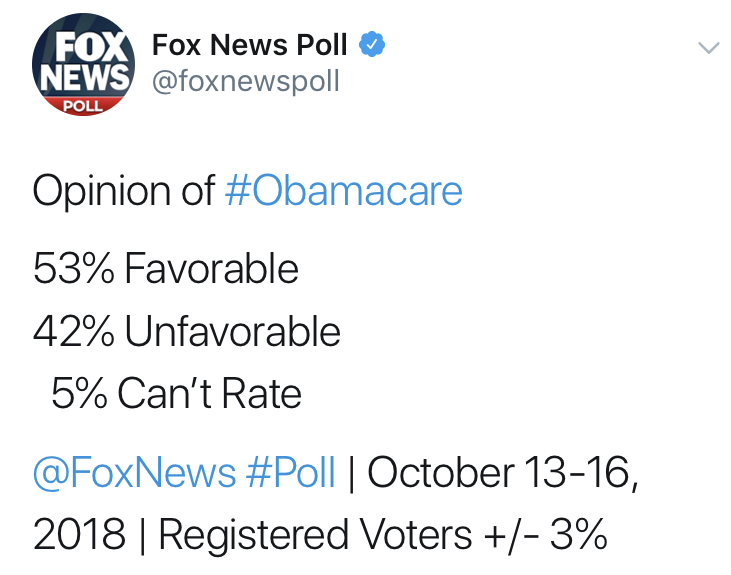Open the Fox News Poll profile avatar
Screen dimensions: 731x575
tap(83, 64)
